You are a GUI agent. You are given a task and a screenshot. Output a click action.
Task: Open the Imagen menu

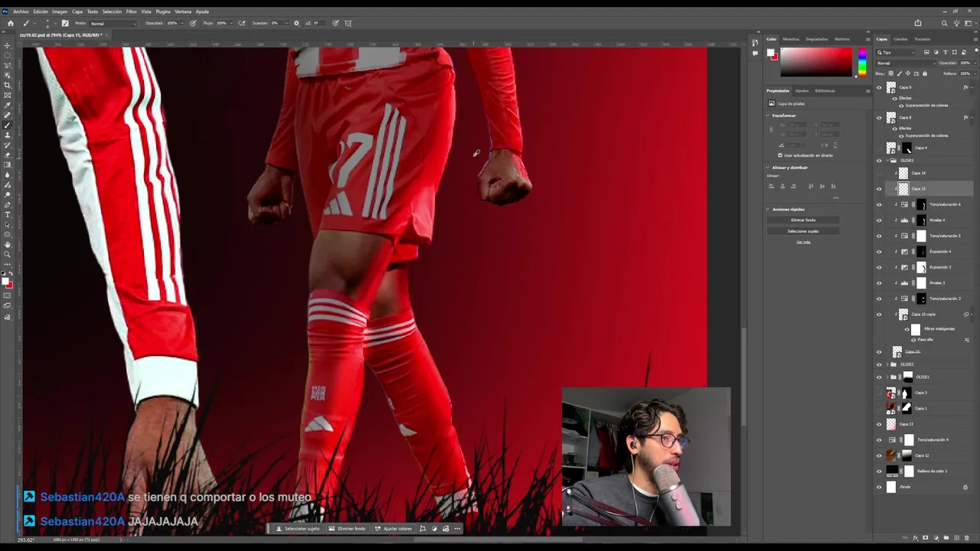coord(60,11)
